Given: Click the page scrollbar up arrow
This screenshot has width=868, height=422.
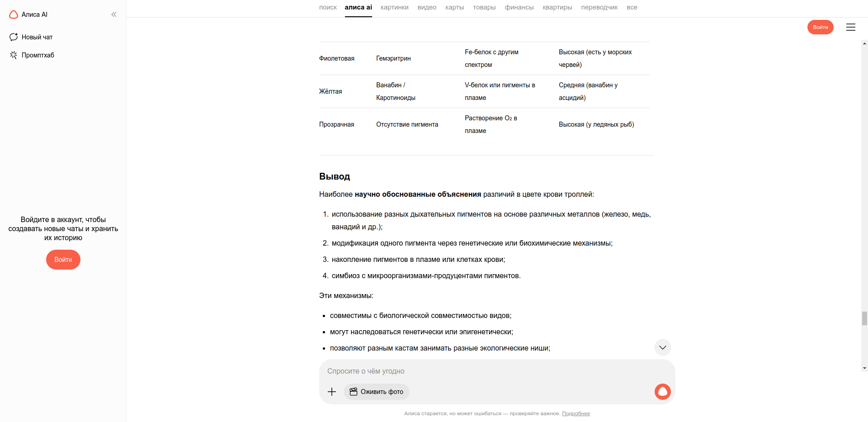Looking at the screenshot, I should [x=864, y=43].
